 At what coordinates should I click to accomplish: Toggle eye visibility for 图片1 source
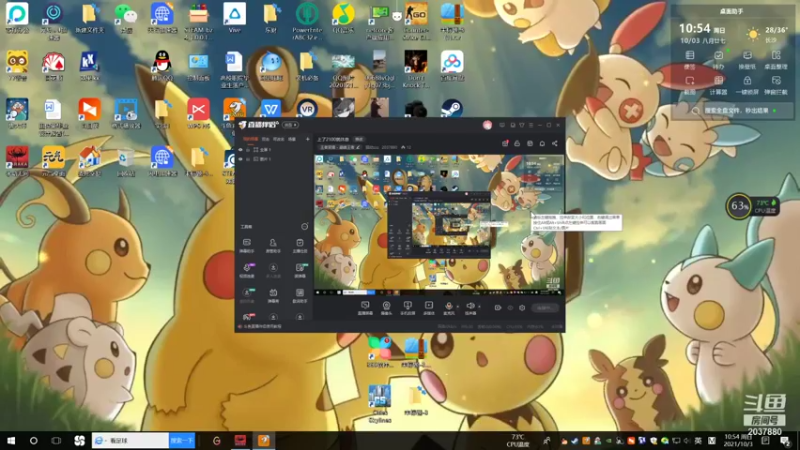240,159
